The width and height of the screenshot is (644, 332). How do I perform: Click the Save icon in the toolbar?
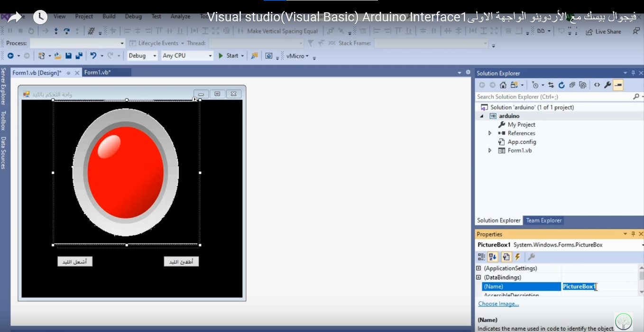pyautogui.click(x=68, y=55)
